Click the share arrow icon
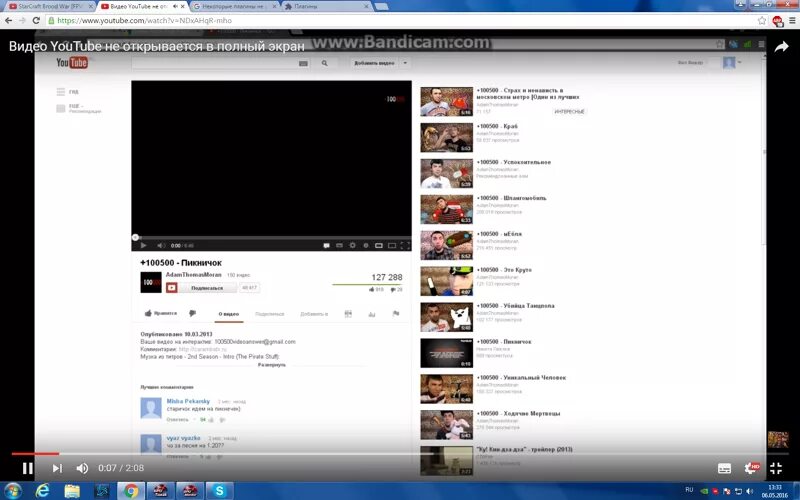Viewport: 800px width, 500px height. click(781, 47)
